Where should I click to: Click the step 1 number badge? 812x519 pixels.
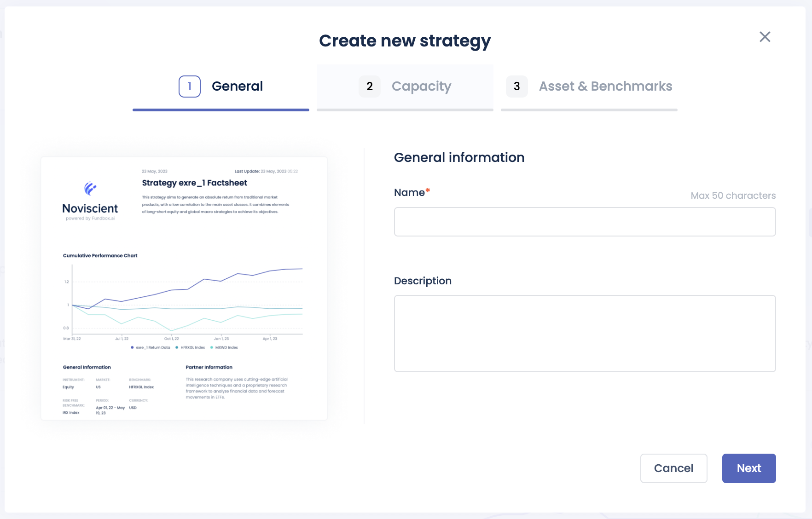pyautogui.click(x=190, y=86)
